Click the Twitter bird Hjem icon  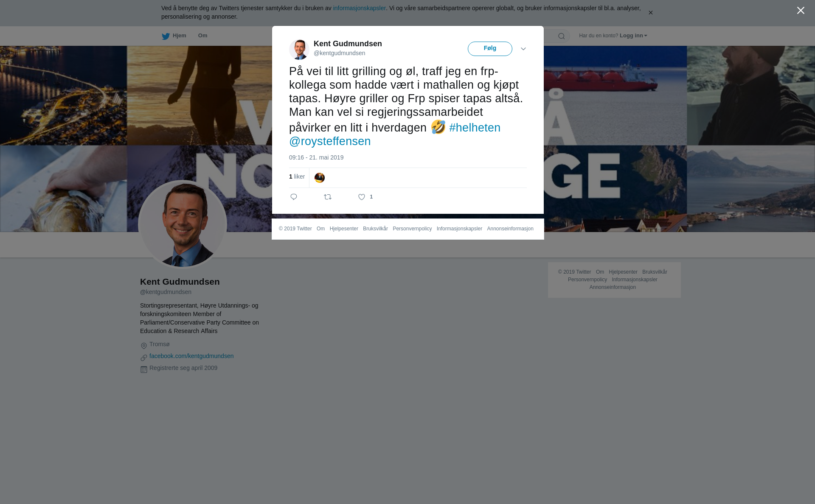(166, 36)
